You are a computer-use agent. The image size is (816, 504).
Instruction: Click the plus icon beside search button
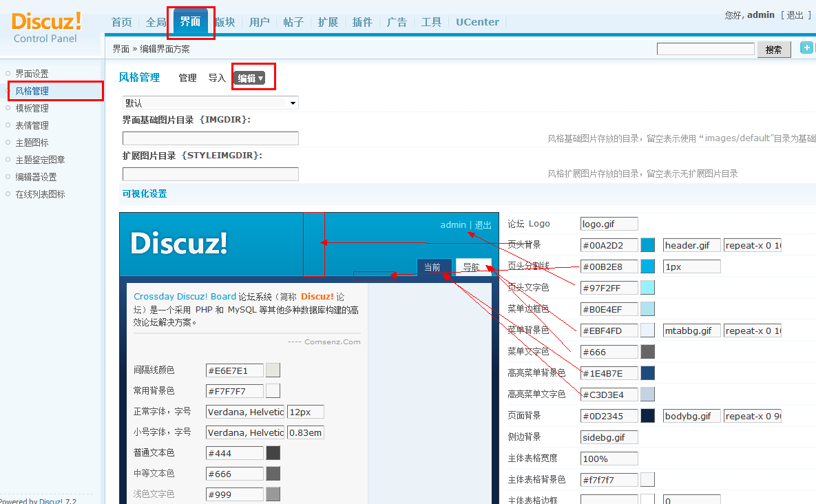pos(806,48)
